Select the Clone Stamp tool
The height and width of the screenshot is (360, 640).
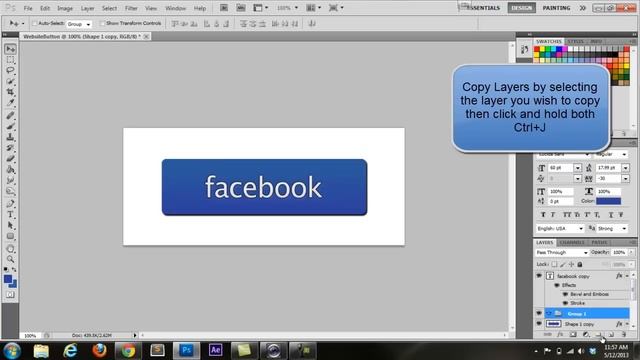tap(10, 137)
